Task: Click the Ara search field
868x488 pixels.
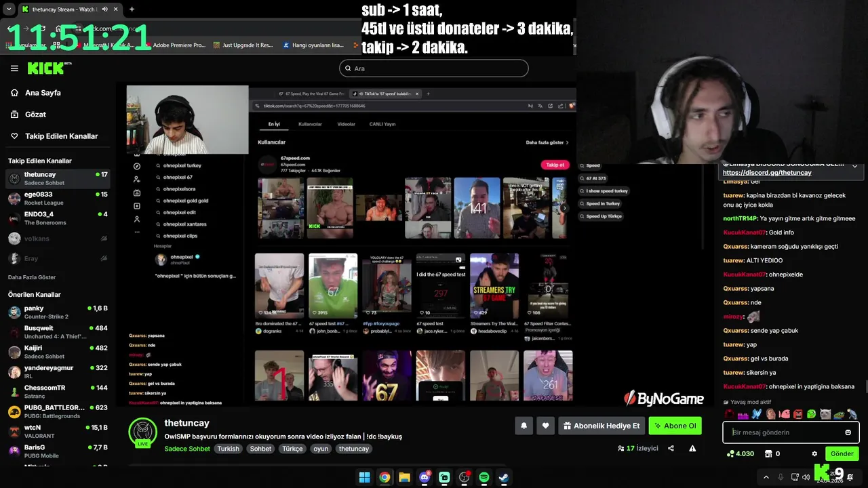Action: tap(434, 68)
